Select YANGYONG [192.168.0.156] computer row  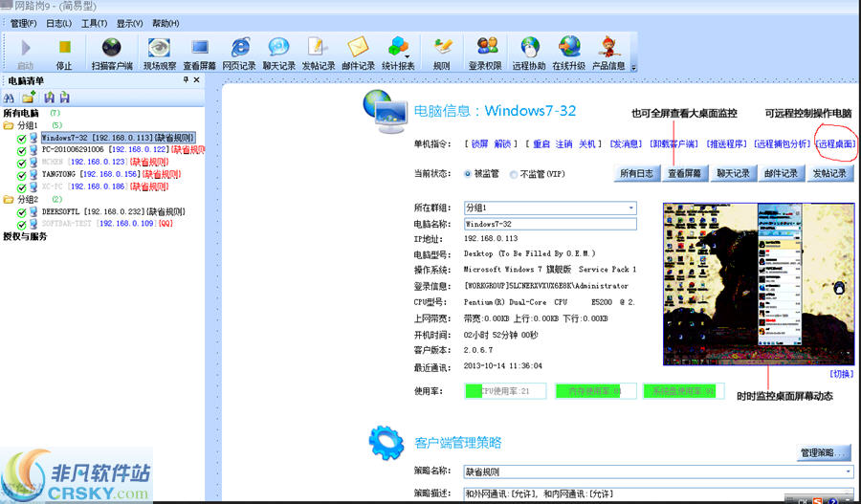[112, 175]
